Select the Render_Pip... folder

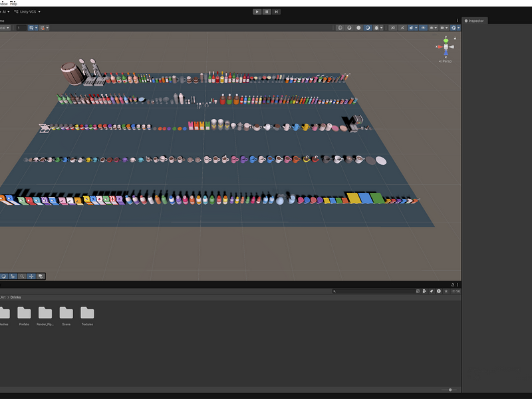tap(45, 316)
